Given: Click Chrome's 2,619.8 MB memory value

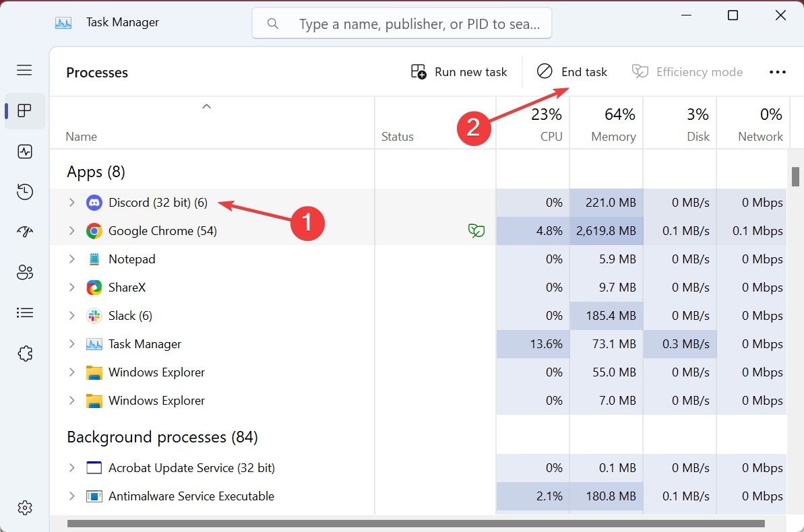Looking at the screenshot, I should pyautogui.click(x=606, y=230).
